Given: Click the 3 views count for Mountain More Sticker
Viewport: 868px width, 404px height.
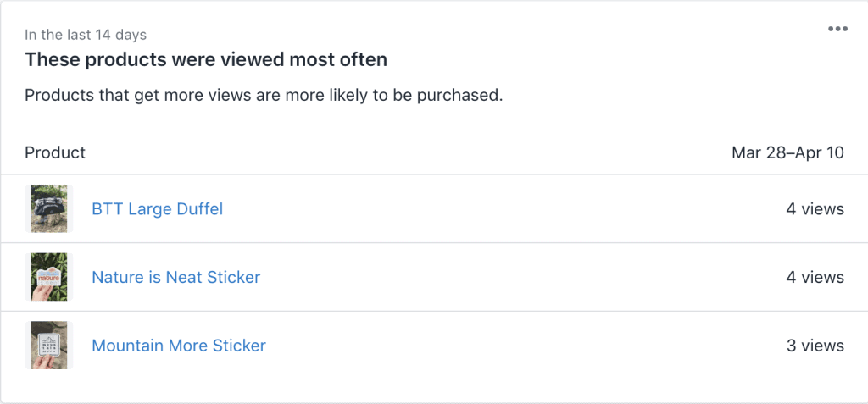Looking at the screenshot, I should (815, 346).
